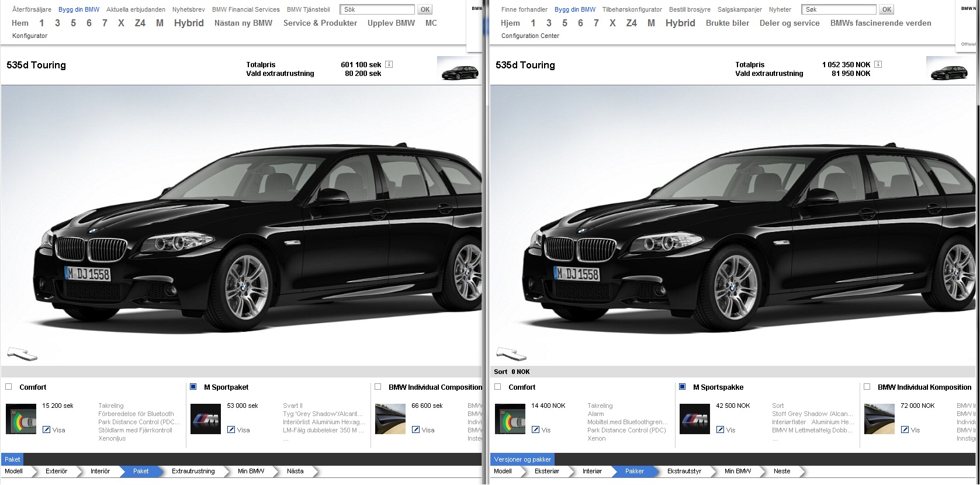Tick the BMW Individual Komposition checkbox
This screenshot has height=485, width=980.
(867, 386)
